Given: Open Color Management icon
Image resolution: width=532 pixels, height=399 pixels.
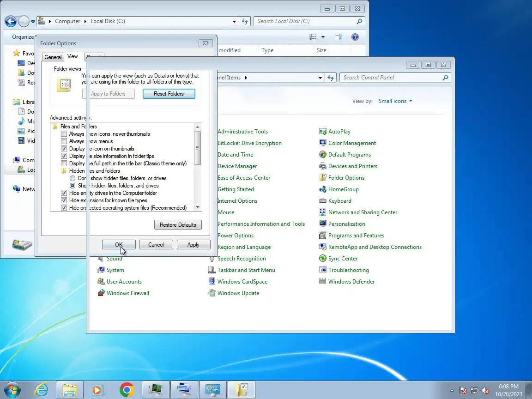Looking at the screenshot, I should point(323,143).
